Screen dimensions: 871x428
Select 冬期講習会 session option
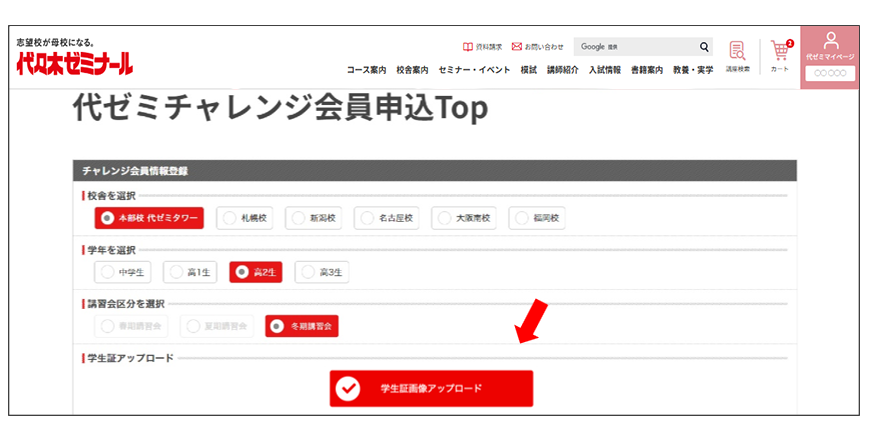[x=302, y=325]
